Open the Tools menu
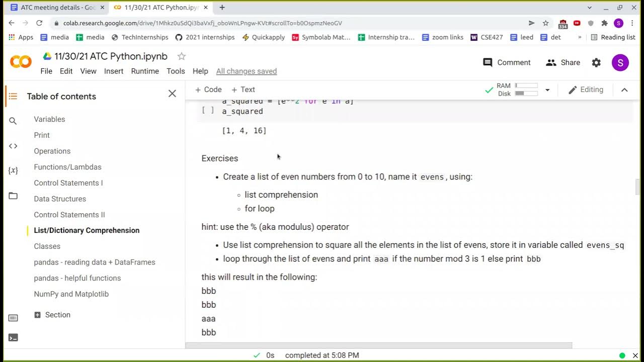Screen dimensions: 644x362 (176, 71)
